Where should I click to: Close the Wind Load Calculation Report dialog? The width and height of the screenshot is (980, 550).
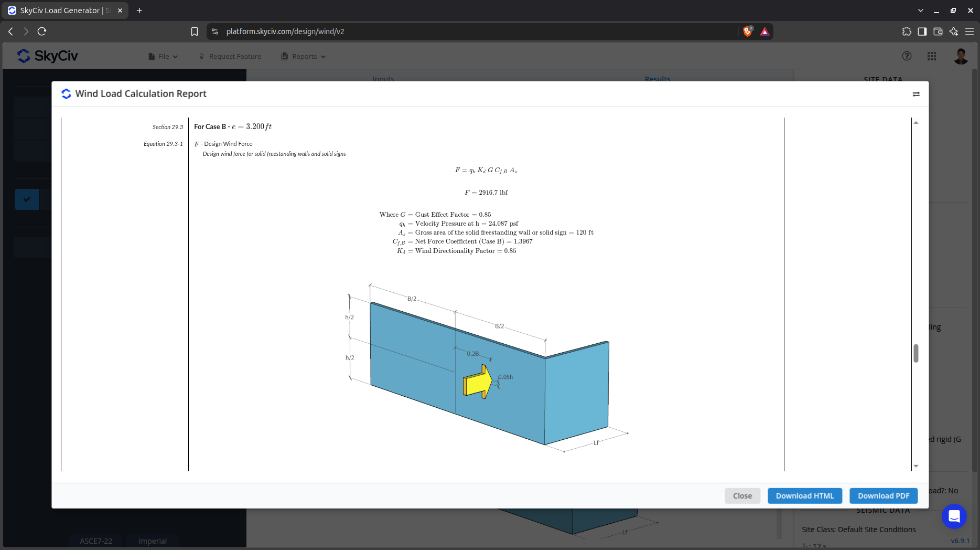(x=742, y=496)
